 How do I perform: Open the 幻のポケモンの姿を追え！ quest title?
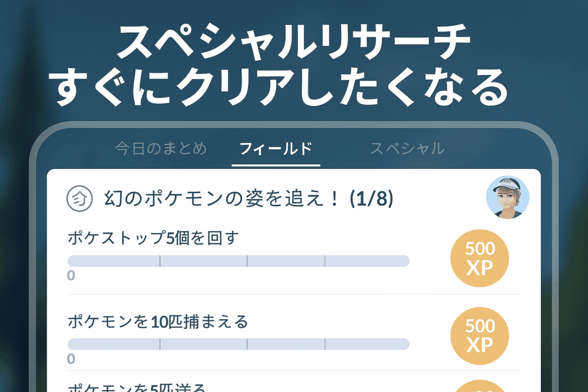pyautogui.click(x=223, y=199)
